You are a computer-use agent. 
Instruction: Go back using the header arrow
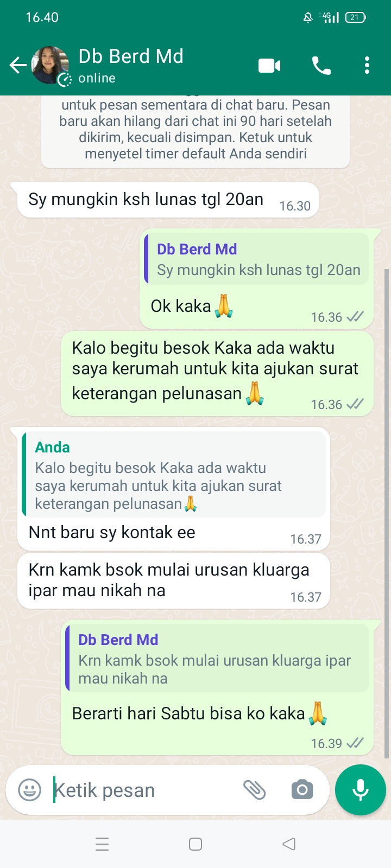pos(17,65)
